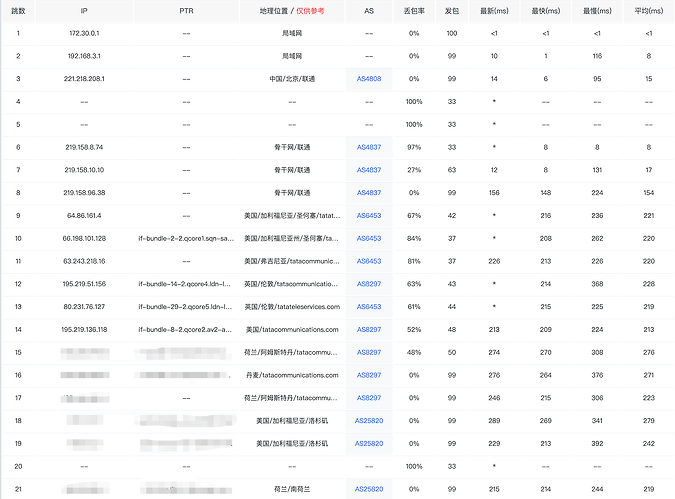Click the 最新(ms) column header
The height and width of the screenshot is (499, 675).
click(494, 11)
